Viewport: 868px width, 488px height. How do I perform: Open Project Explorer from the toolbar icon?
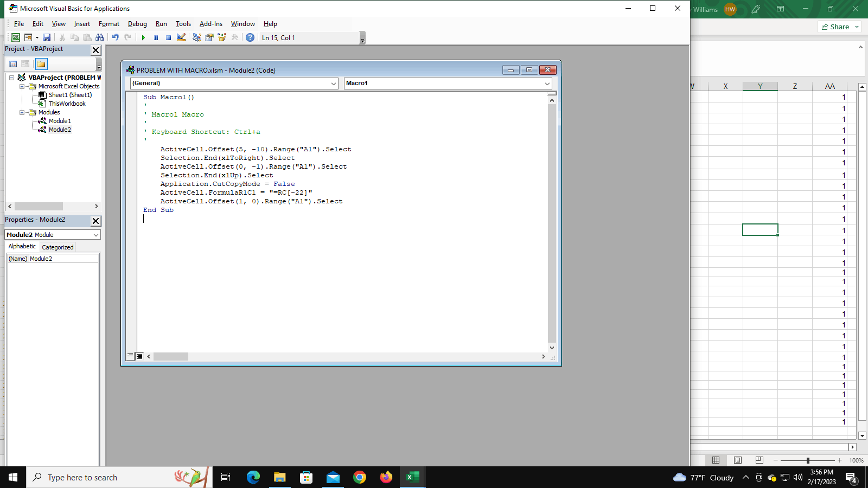(196, 37)
